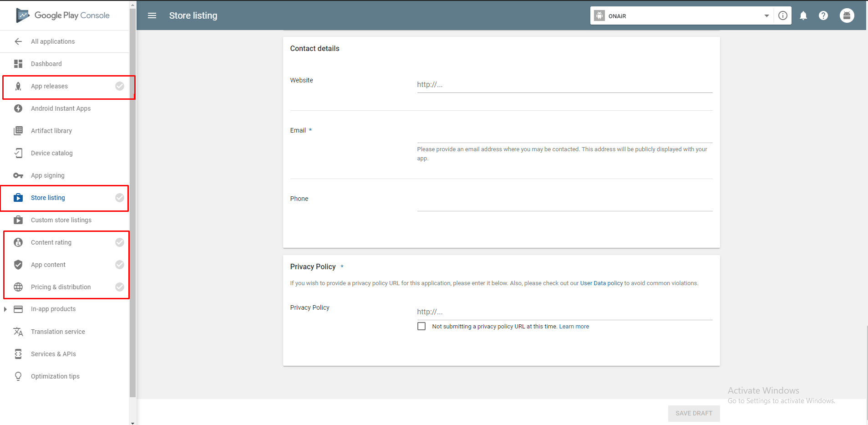The width and height of the screenshot is (868, 425).
Task: Click the Learn more link
Action: 574,327
